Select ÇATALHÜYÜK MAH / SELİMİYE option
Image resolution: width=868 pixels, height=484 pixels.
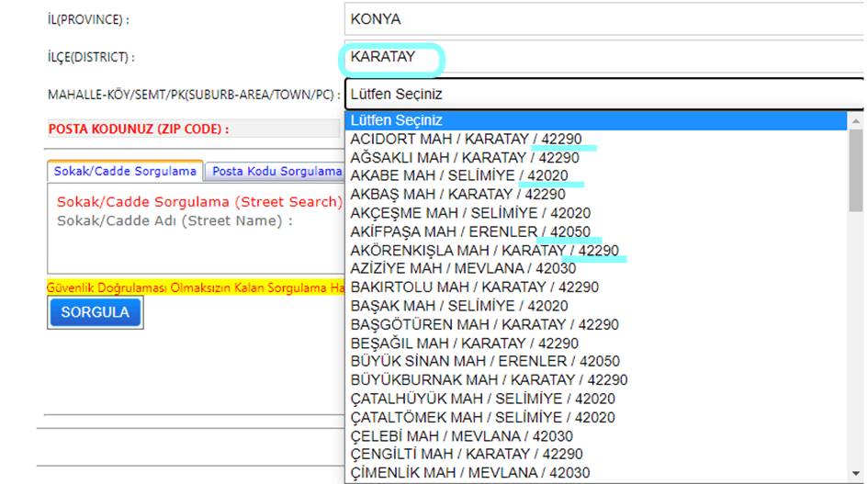[x=482, y=399]
